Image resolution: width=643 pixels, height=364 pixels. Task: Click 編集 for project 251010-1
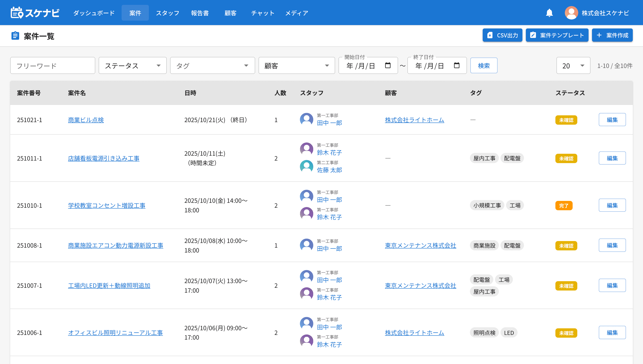point(612,206)
